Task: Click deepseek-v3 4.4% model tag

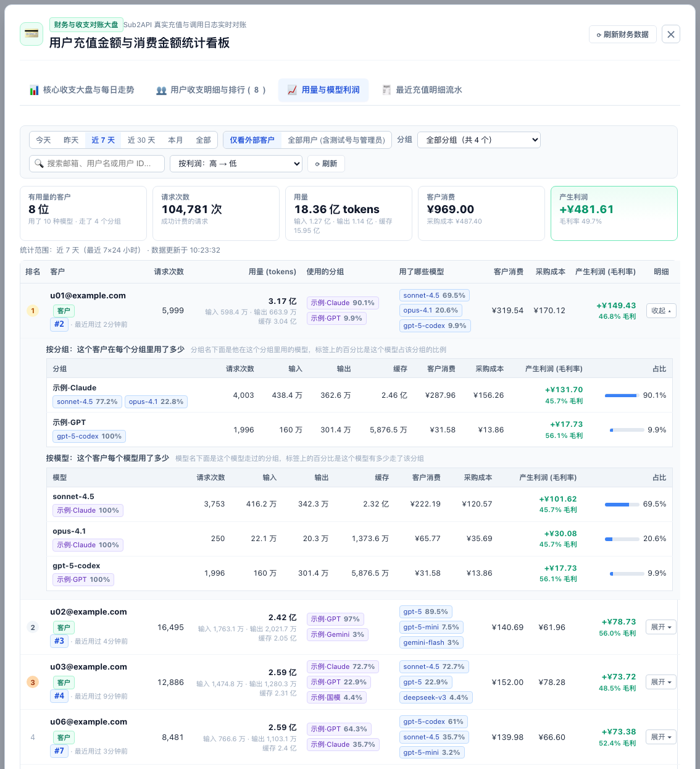Action: coord(436,697)
